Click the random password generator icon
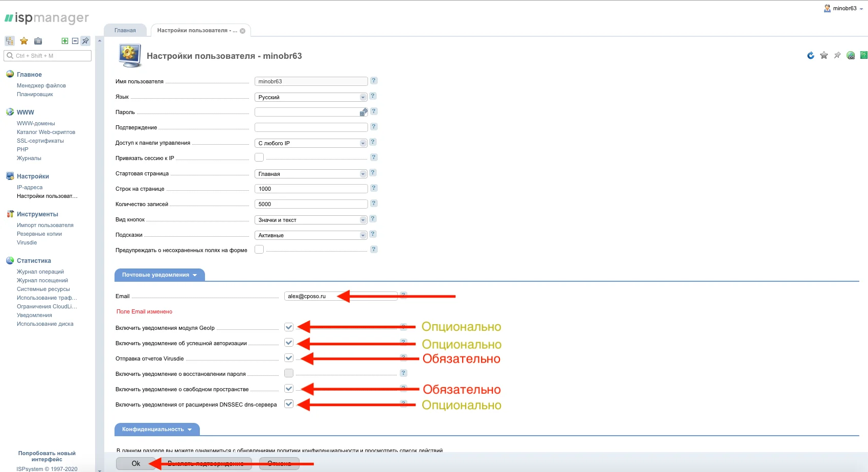Viewport: 868px width, 472px height. (363, 112)
